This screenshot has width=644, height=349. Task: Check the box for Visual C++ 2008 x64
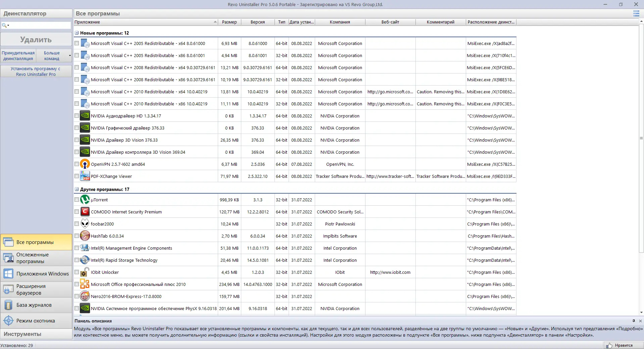[77, 67]
